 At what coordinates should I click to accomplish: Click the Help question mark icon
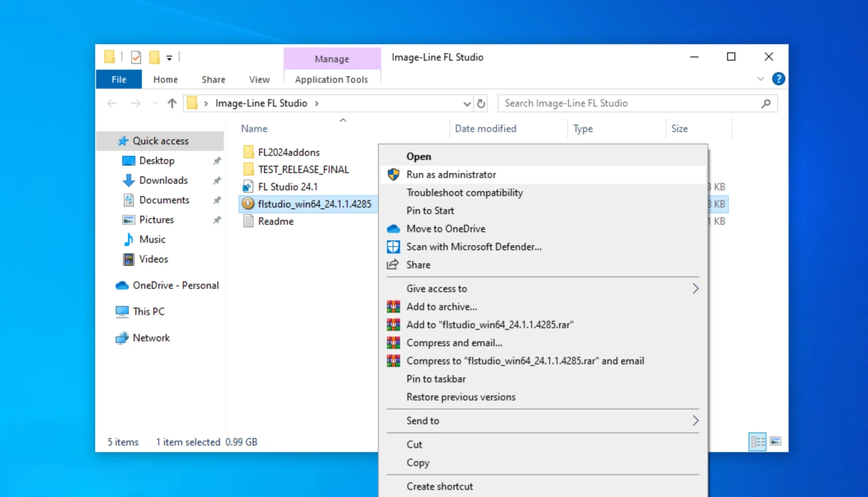(x=778, y=79)
